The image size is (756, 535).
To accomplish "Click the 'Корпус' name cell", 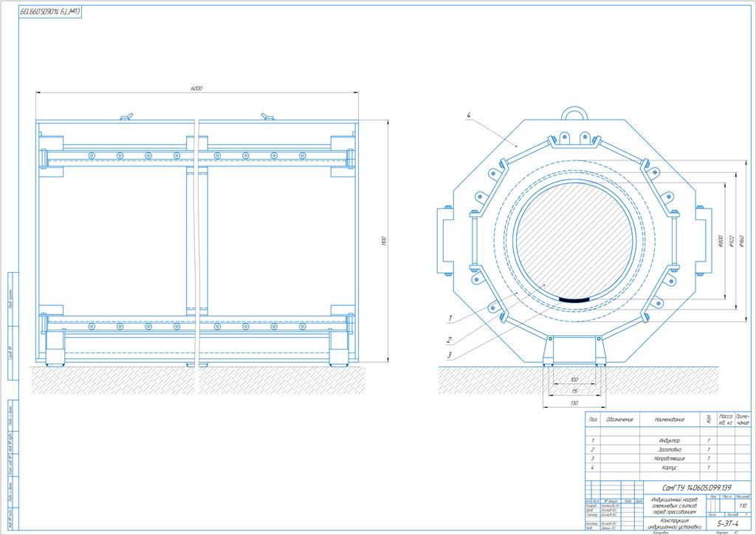I will [x=669, y=468].
